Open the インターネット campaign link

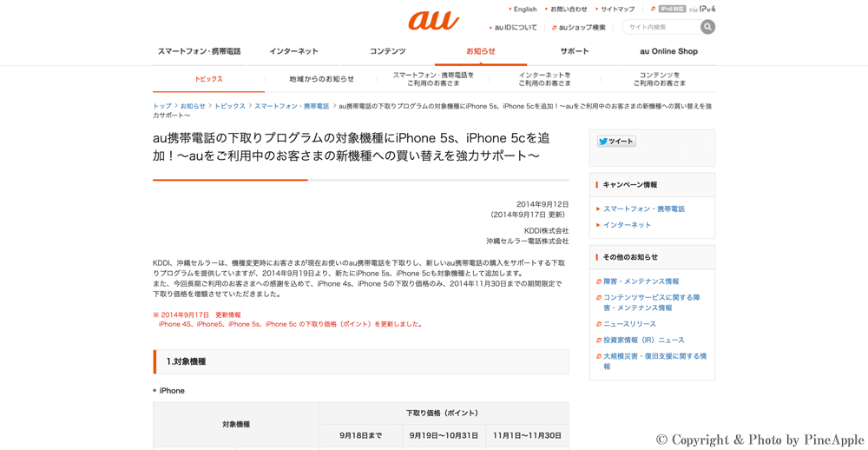coord(627,225)
